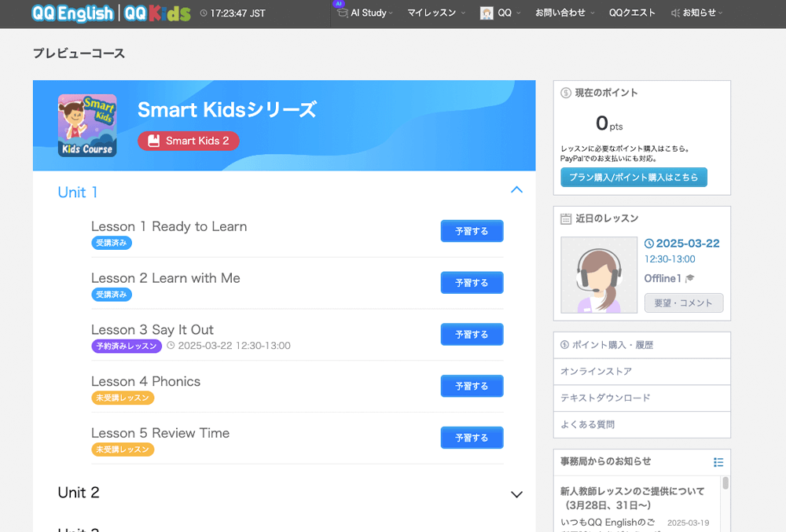Click the 2025-03-22 date in 近日のレッスン
The height and width of the screenshot is (532, 786).
click(x=688, y=244)
